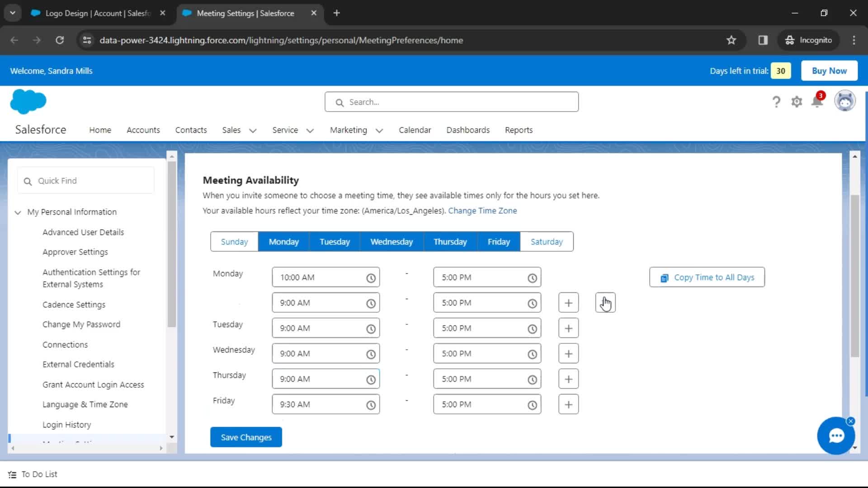Click clock icon in Thursday start time field

pos(371,380)
